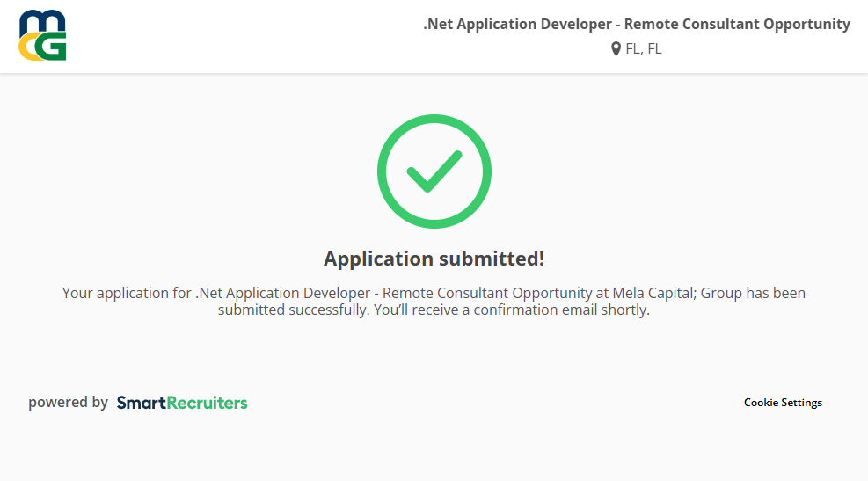The image size is (868, 481).
Task: Click the 'powered by' label
Action: tap(68, 403)
